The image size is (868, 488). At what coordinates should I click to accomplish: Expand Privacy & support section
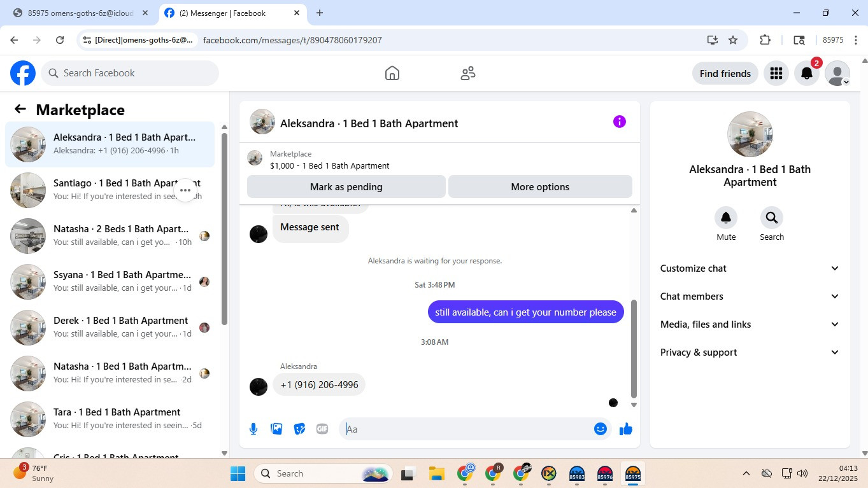750,352
